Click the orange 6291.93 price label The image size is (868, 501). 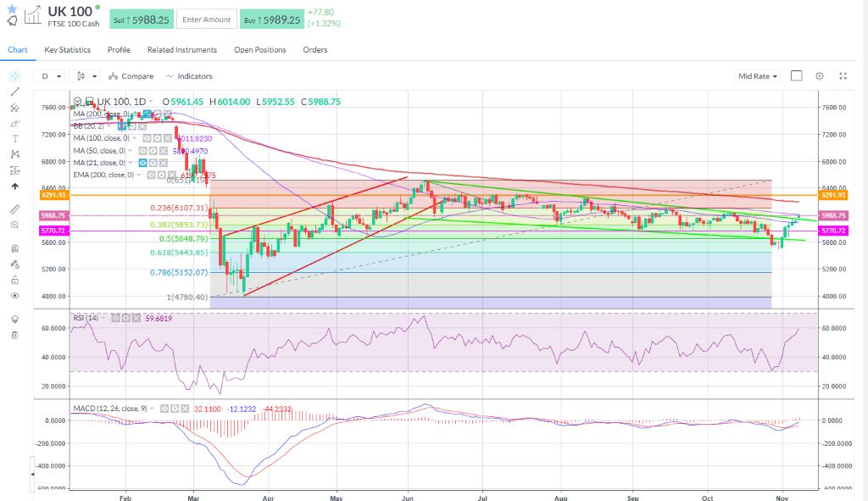pyautogui.click(x=53, y=196)
